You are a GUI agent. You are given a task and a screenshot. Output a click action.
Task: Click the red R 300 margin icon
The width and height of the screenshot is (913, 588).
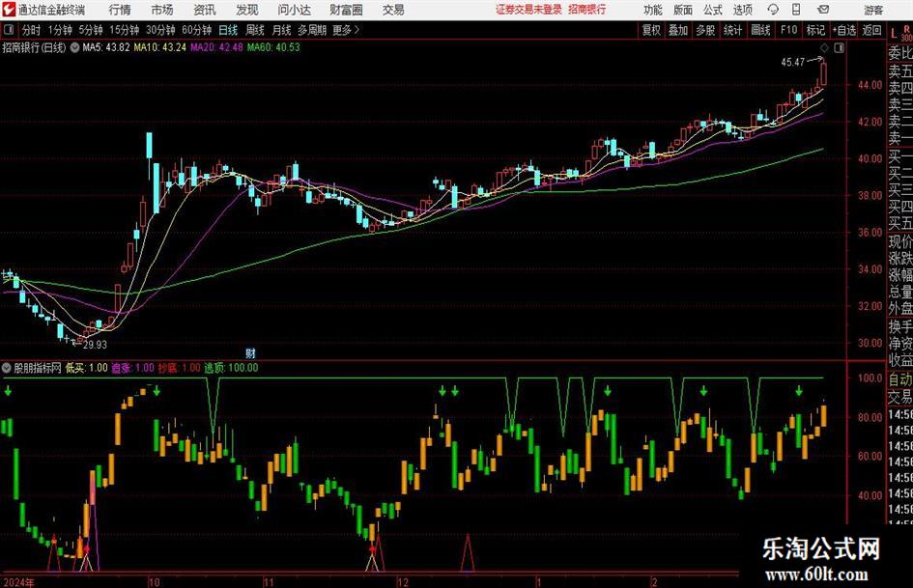click(906, 33)
